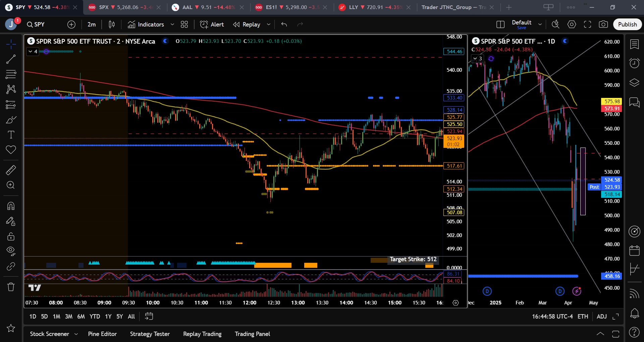Take a chart snapshot with camera icon
This screenshot has width=644, height=342.
(x=603, y=24)
